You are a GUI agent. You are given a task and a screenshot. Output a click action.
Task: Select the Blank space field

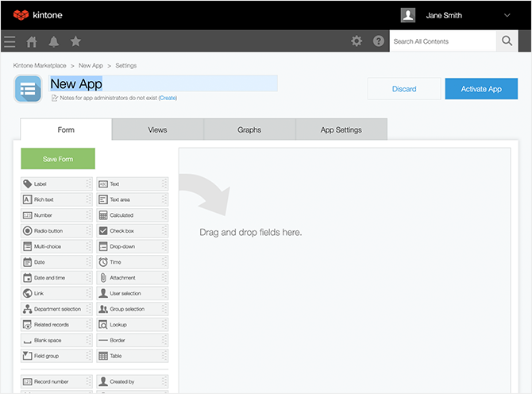pos(56,340)
